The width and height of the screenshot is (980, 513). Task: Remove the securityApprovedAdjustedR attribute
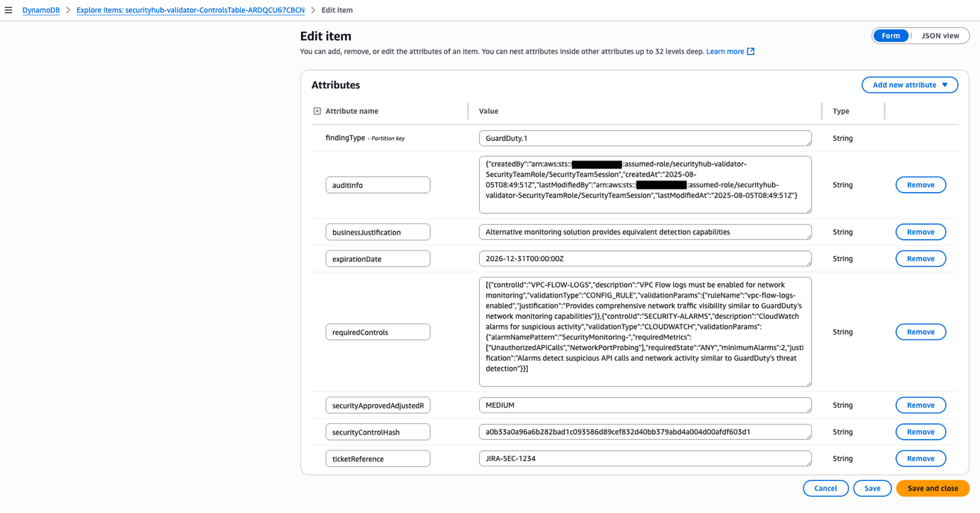click(x=920, y=405)
